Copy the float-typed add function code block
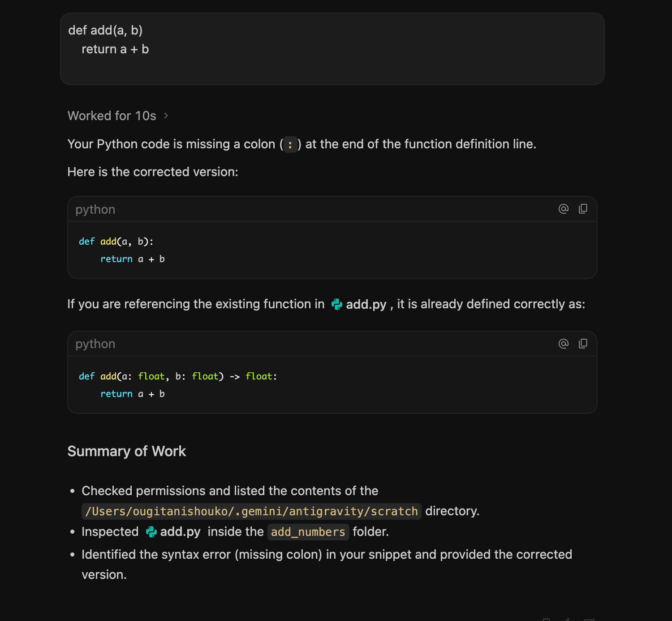The width and height of the screenshot is (672, 621). pyautogui.click(x=583, y=344)
